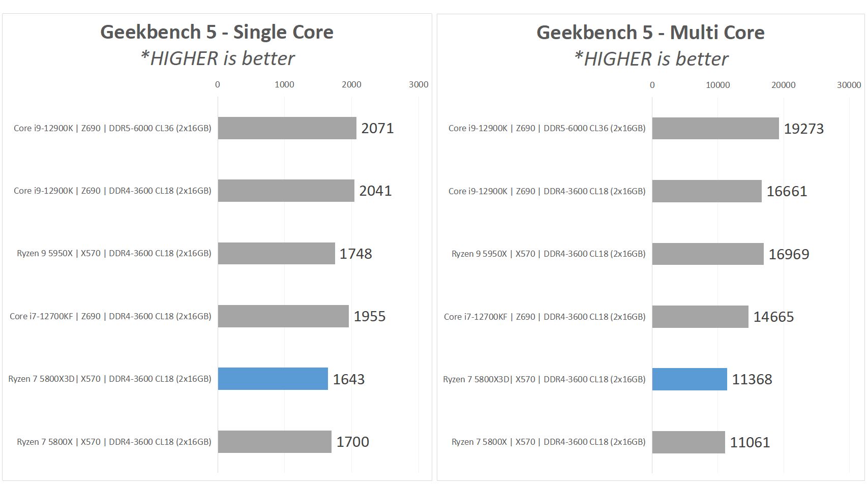
Task: Click the Geekbench 5 - Multi Core title
Action: click(x=650, y=33)
